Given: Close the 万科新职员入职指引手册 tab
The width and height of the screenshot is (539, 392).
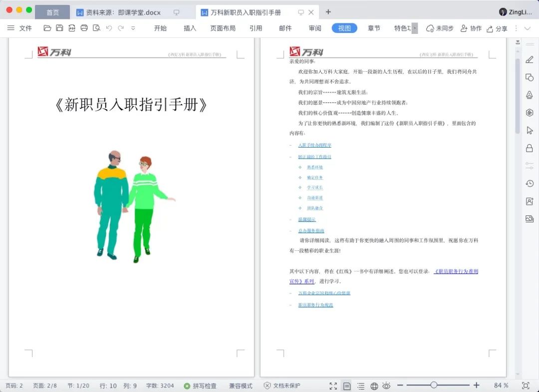Looking at the screenshot, I should [311, 12].
